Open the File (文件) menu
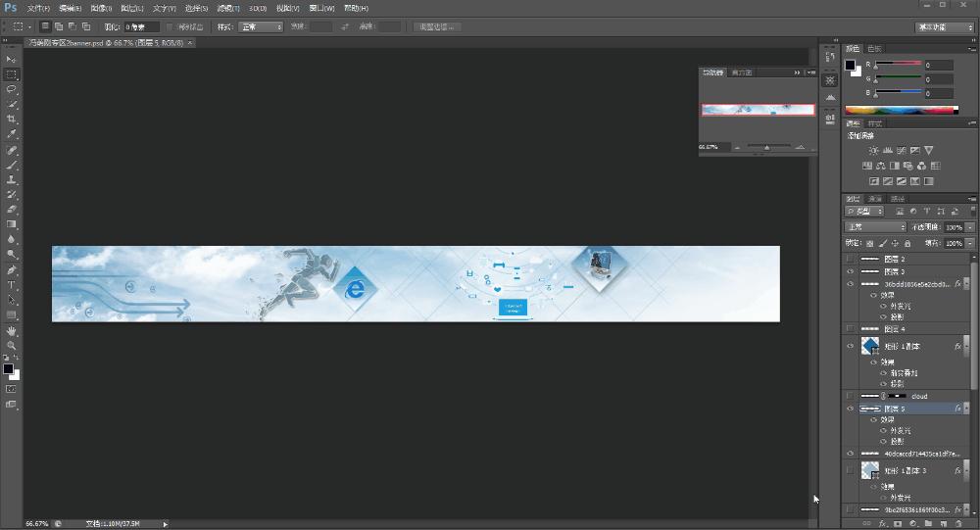Image resolution: width=980 pixels, height=530 pixels. (x=38, y=8)
